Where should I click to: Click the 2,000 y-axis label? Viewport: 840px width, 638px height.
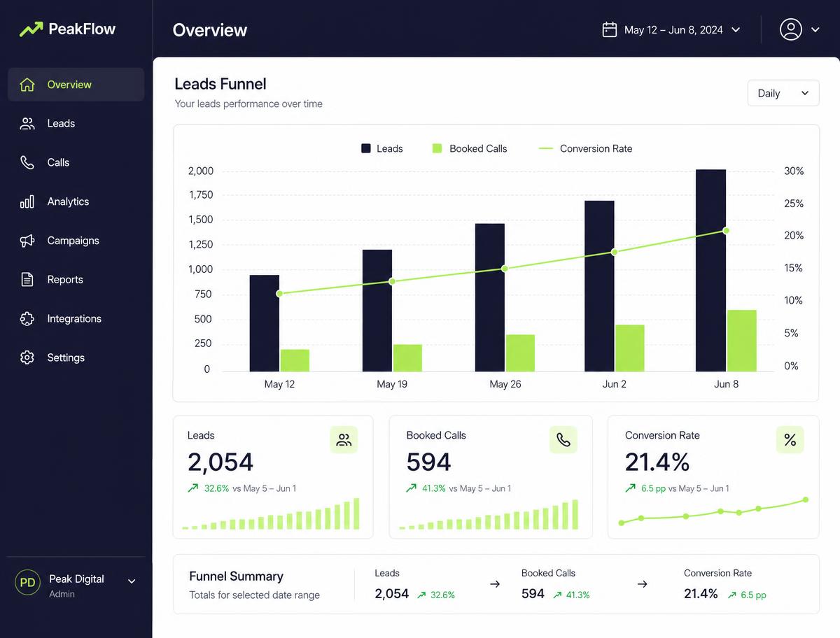(201, 171)
